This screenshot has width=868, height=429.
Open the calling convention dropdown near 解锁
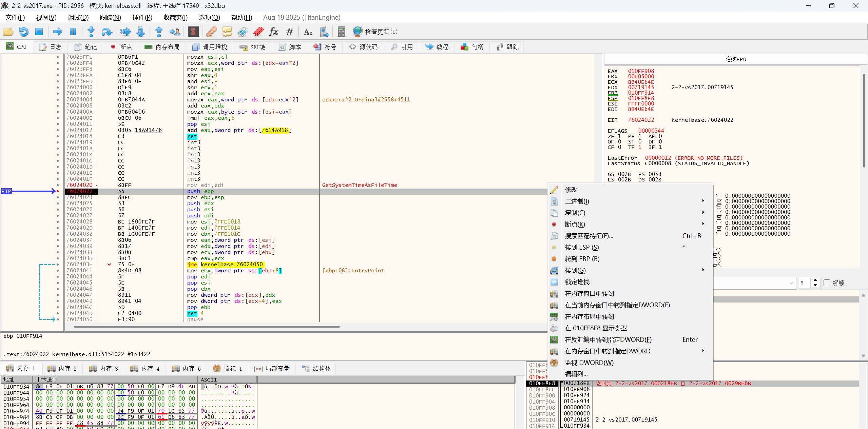coord(791,283)
